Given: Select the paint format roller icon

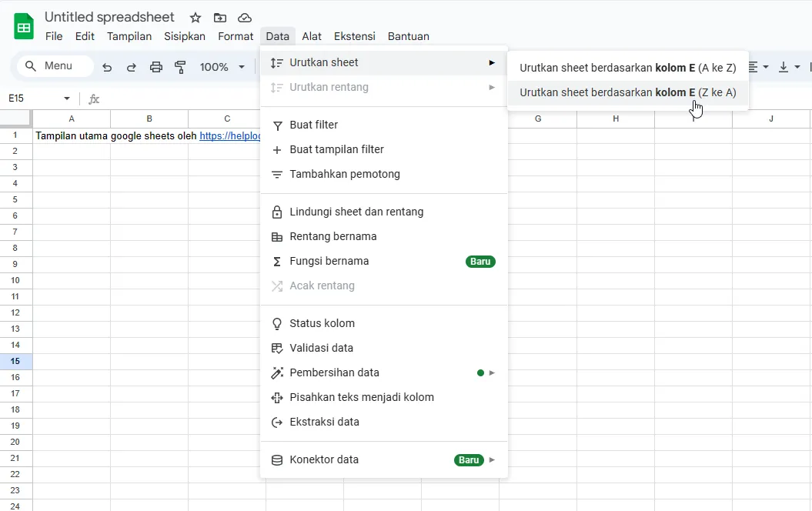Looking at the screenshot, I should click(181, 67).
